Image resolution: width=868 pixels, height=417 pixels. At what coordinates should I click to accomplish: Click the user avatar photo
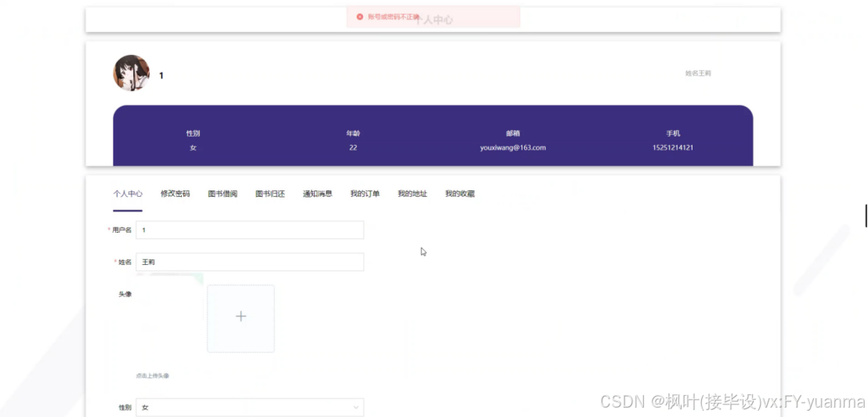(x=131, y=73)
